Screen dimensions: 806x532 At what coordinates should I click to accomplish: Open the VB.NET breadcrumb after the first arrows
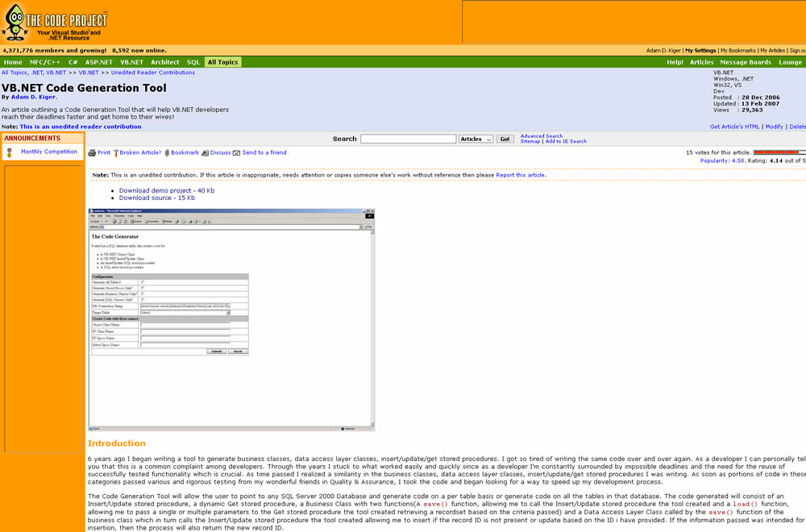coord(89,73)
